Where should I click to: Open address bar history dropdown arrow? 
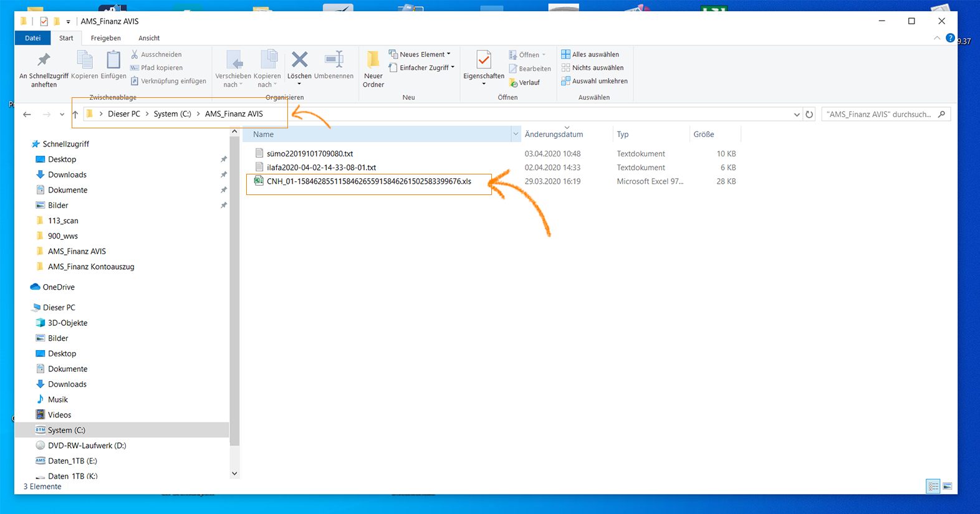coord(796,115)
